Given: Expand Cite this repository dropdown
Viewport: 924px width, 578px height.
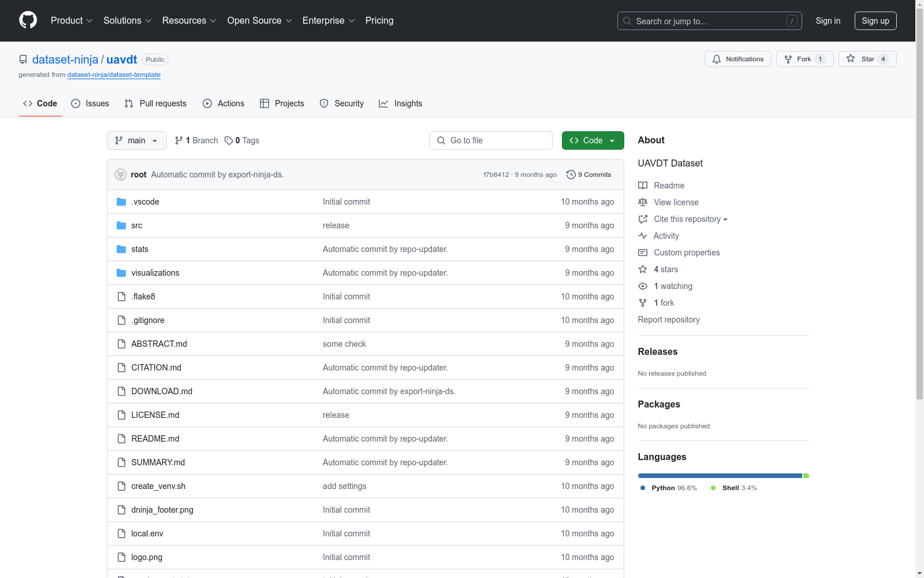Looking at the screenshot, I should pos(690,219).
